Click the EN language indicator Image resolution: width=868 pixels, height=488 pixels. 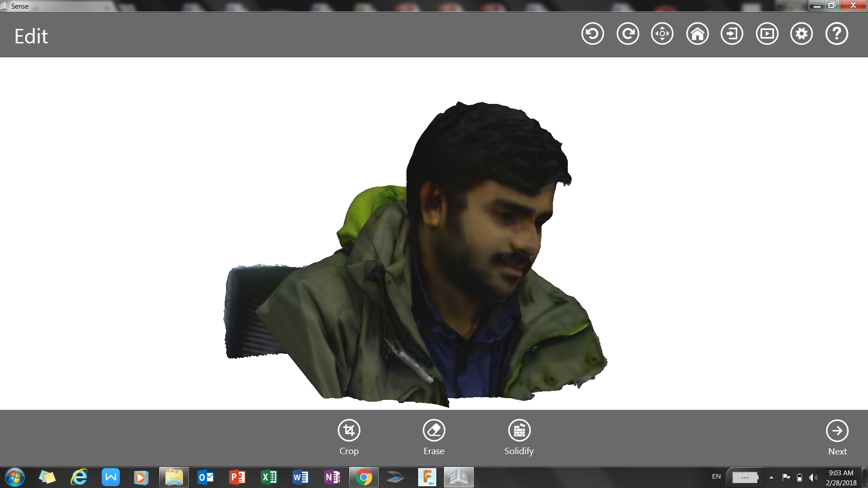point(716,476)
